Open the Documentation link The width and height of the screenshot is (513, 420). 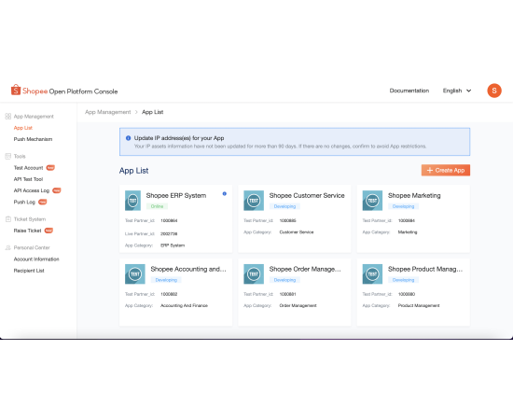click(x=409, y=91)
